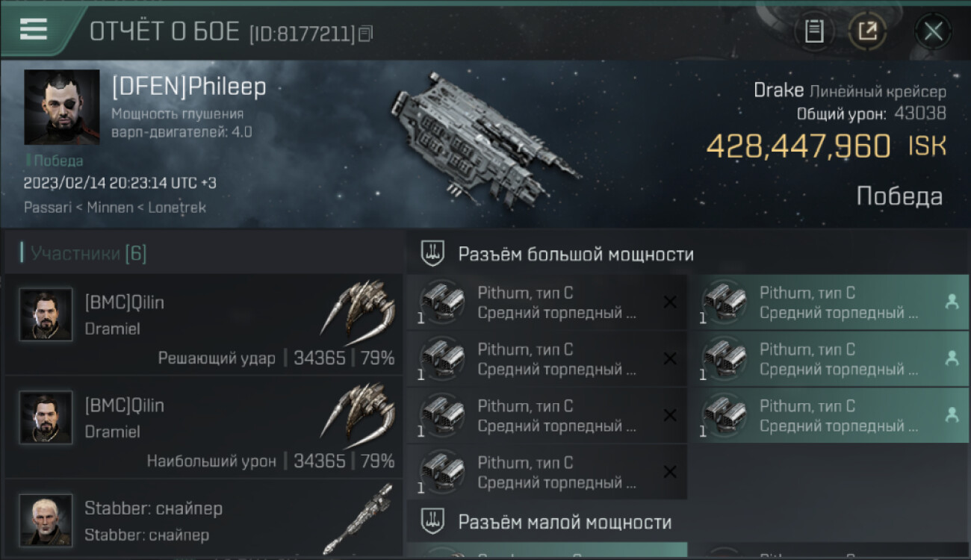Open Qilin's top damage participant entry
Image resolution: width=971 pixels, height=560 pixels.
click(x=204, y=428)
